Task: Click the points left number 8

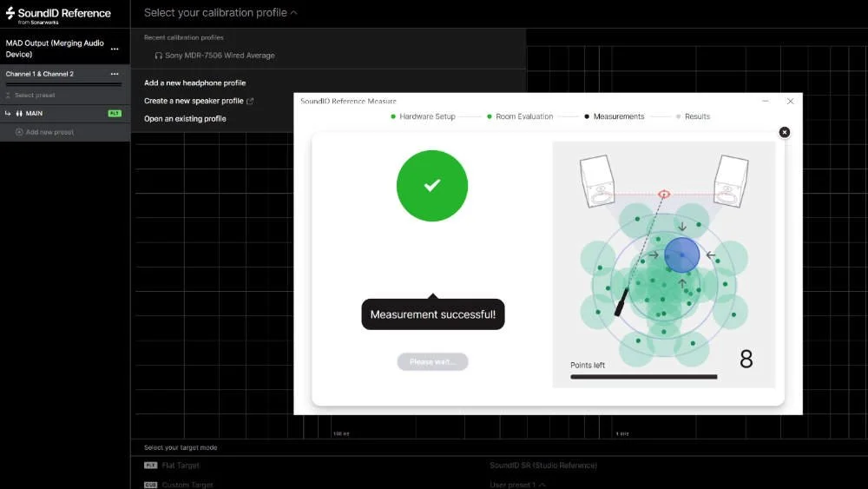Action: pyautogui.click(x=746, y=360)
